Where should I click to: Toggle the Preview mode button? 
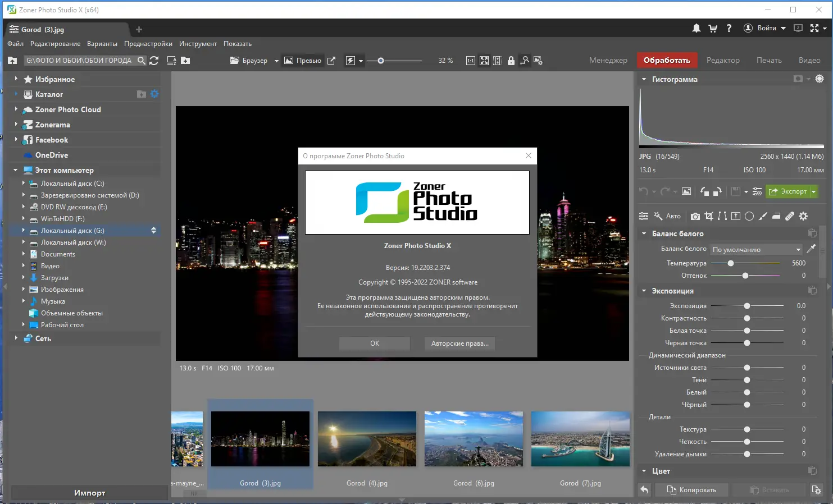click(303, 61)
